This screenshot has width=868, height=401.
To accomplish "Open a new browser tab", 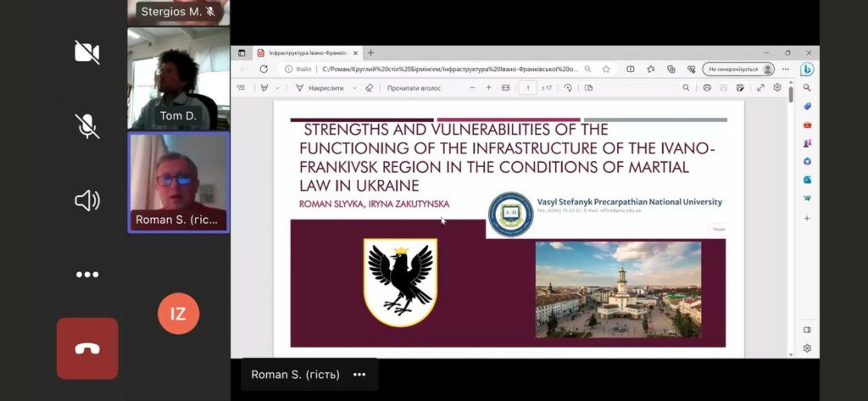I will pos(370,53).
